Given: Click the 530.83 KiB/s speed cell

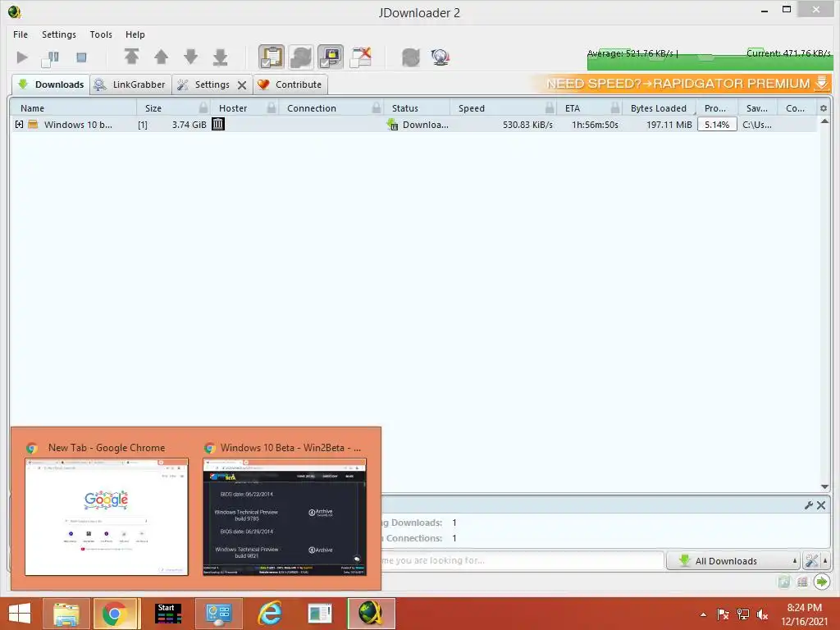Looking at the screenshot, I should click(x=527, y=125).
